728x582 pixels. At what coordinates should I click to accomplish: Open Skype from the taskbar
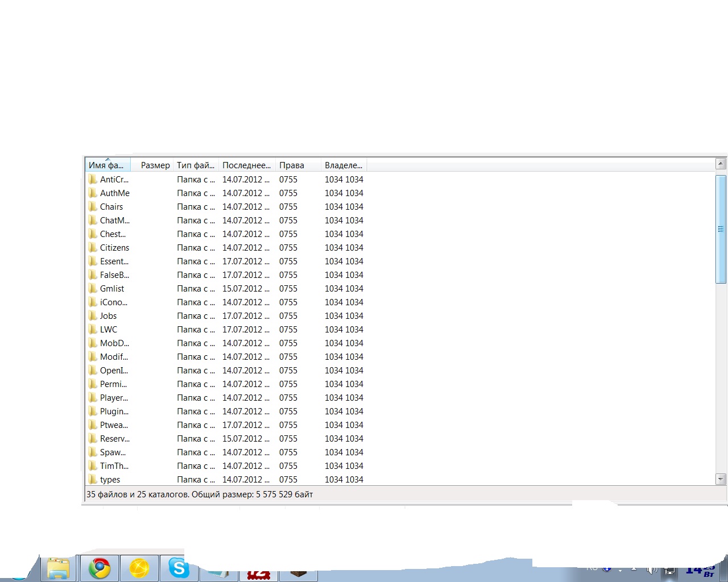coord(179,568)
